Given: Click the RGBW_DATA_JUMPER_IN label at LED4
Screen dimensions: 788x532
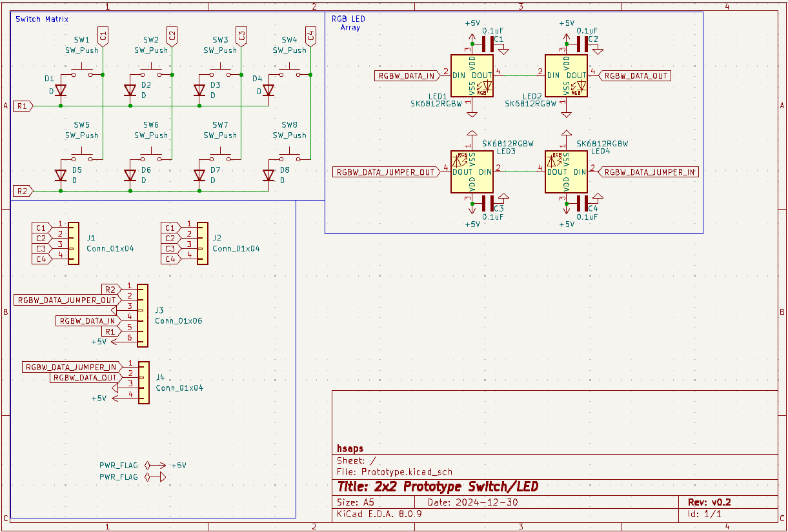Looking at the screenshot, I should 649,172.
